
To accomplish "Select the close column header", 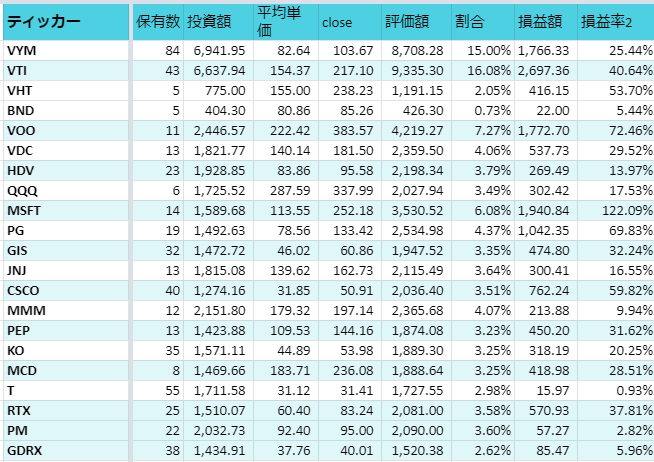I will 350,22.
